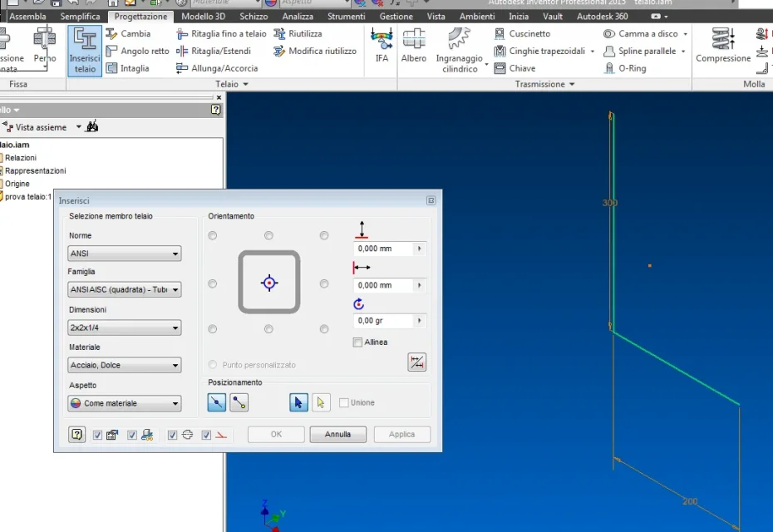
Task: Open the Analizza ribbon tab
Action: (298, 17)
